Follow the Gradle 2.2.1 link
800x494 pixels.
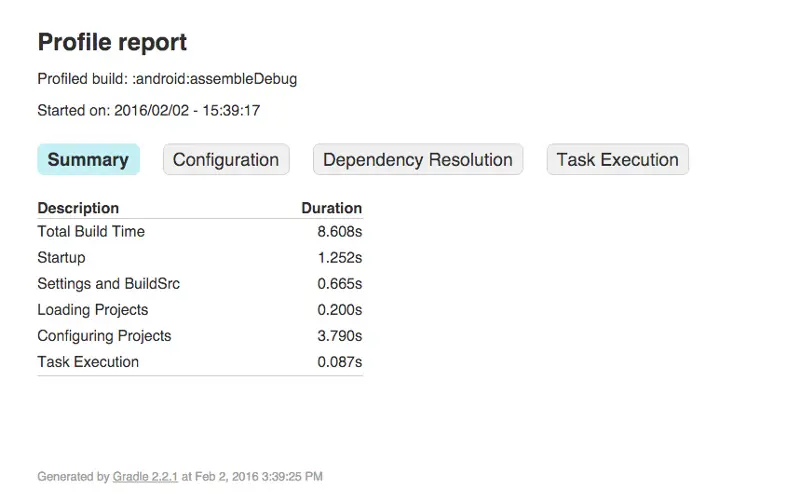146,477
